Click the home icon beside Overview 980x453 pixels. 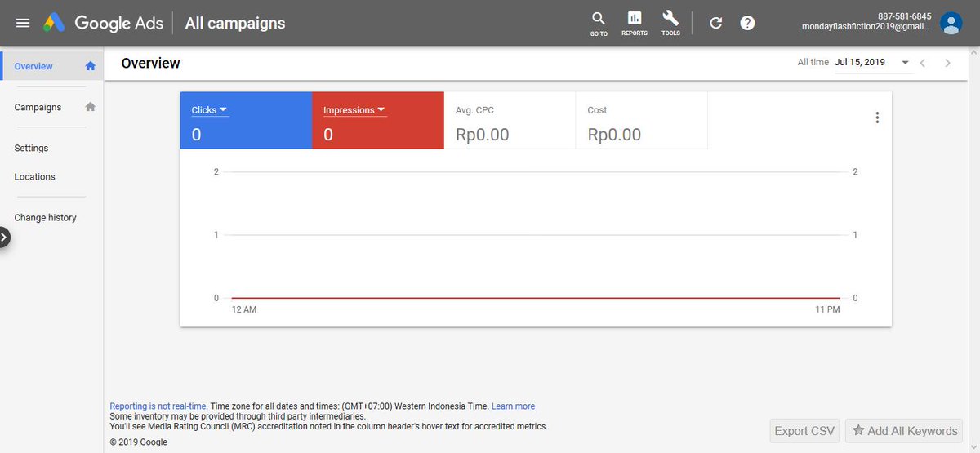(91, 66)
